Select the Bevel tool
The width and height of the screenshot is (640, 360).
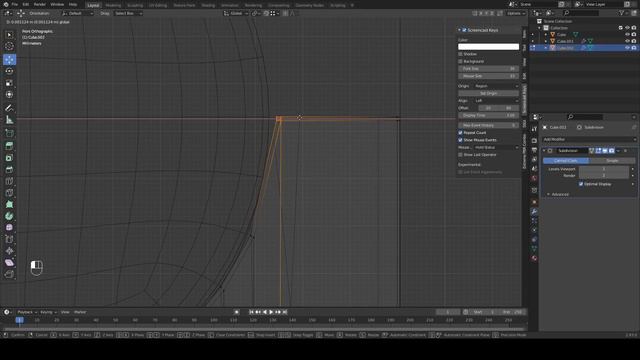pos(9,169)
